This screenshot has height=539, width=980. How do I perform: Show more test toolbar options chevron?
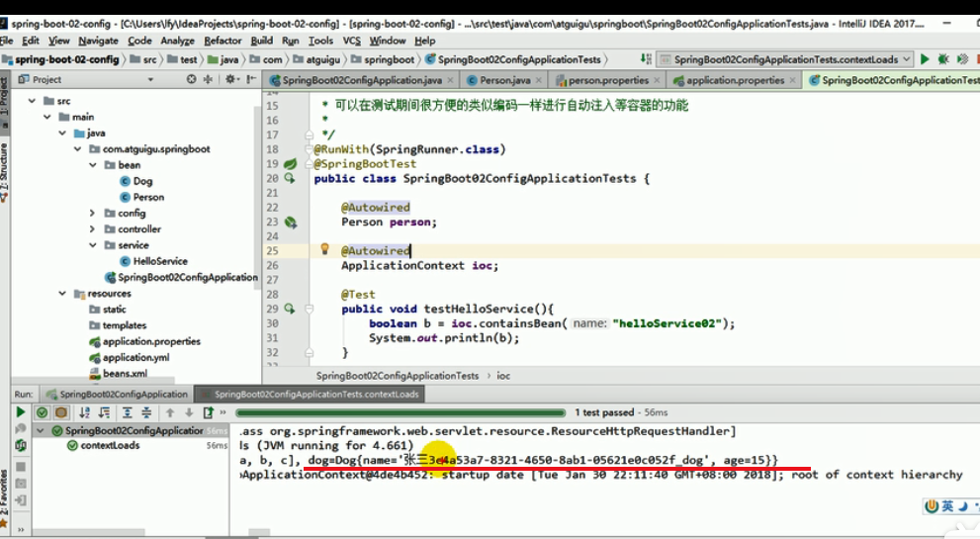tap(223, 412)
